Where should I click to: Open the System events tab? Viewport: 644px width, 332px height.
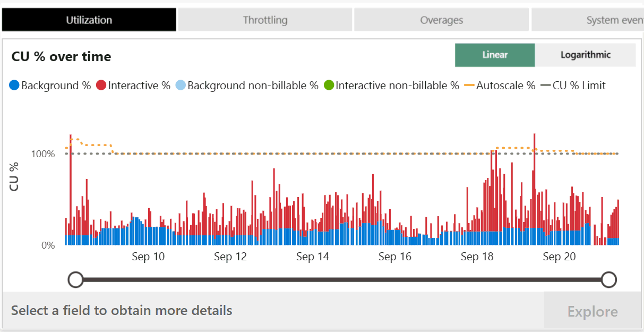588,20
